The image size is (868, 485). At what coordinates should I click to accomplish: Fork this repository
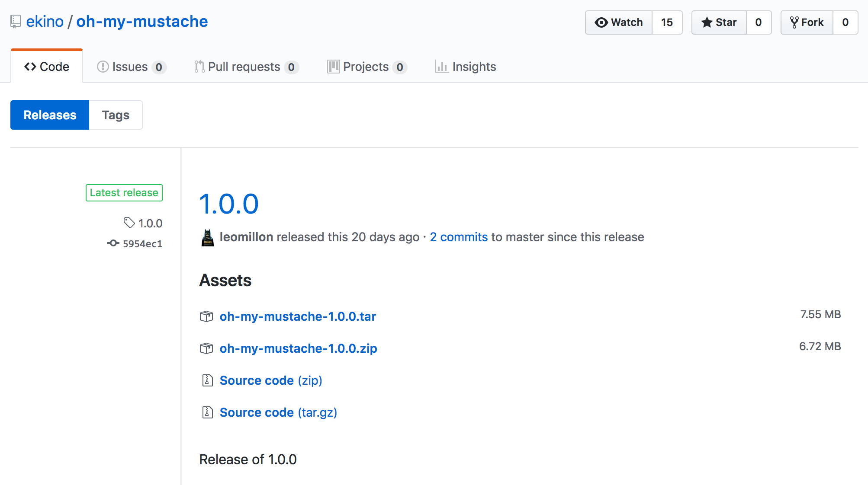807,22
